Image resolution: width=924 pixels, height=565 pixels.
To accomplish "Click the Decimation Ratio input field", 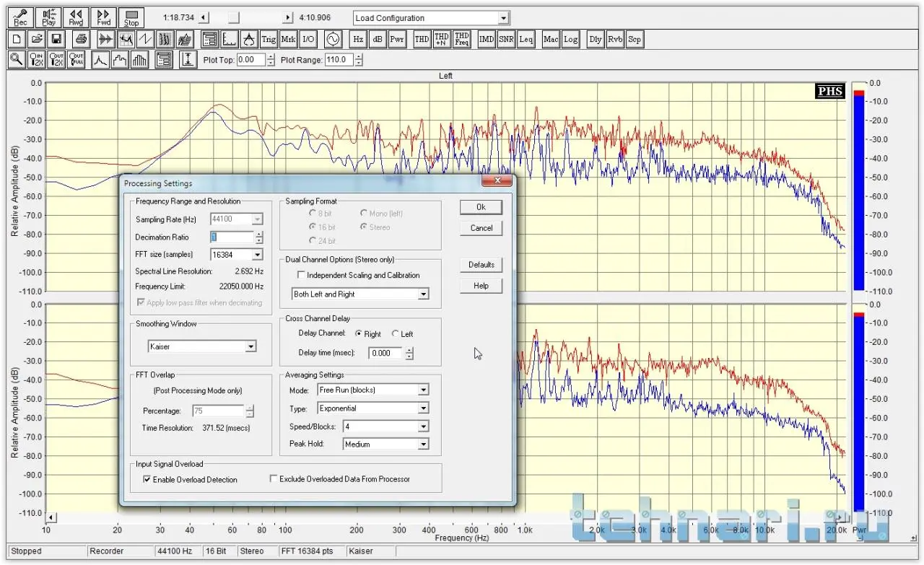I will (232, 237).
